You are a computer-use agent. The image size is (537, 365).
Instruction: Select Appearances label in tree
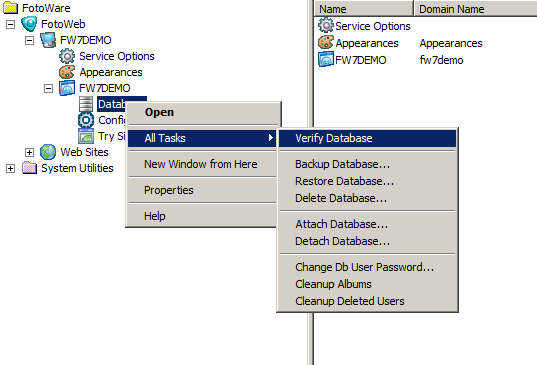(111, 72)
